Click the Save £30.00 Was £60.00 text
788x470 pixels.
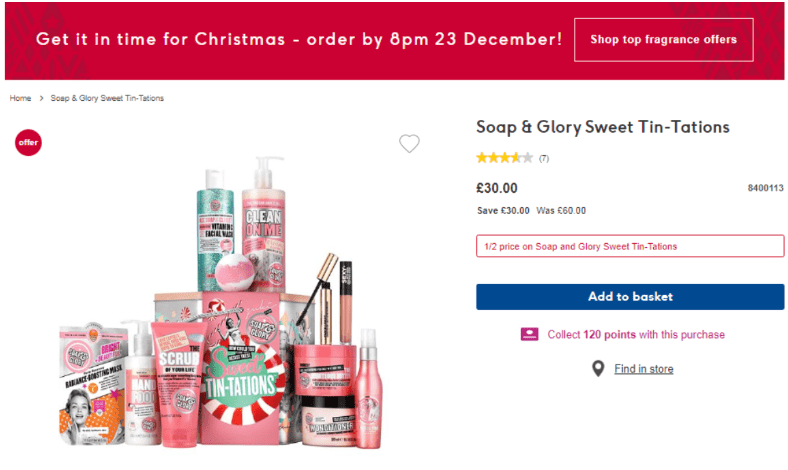point(531,210)
